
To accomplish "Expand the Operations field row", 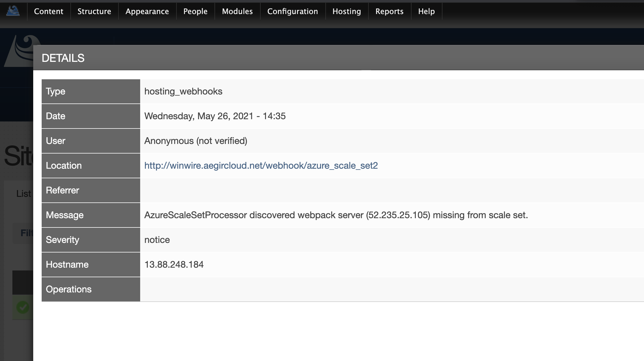I will pyautogui.click(x=90, y=289).
